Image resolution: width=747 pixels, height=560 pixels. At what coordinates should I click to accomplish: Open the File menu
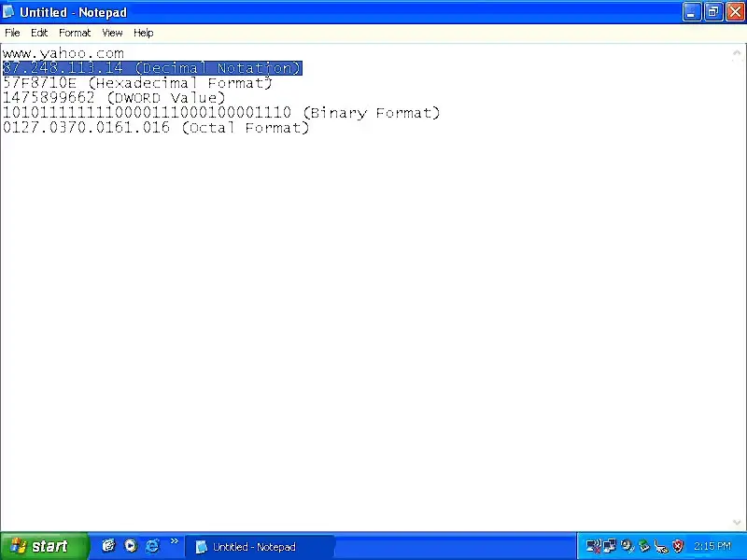tap(12, 33)
